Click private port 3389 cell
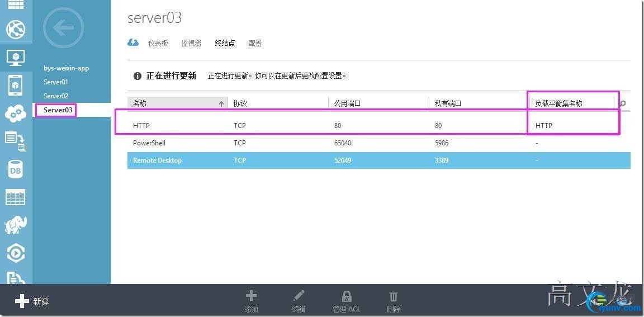 pos(442,160)
